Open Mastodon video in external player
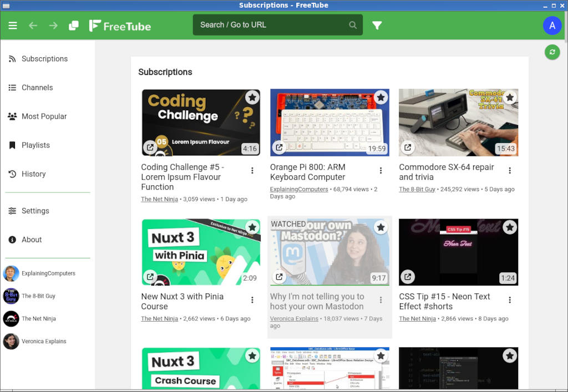The width and height of the screenshot is (568, 392). pyautogui.click(x=279, y=277)
